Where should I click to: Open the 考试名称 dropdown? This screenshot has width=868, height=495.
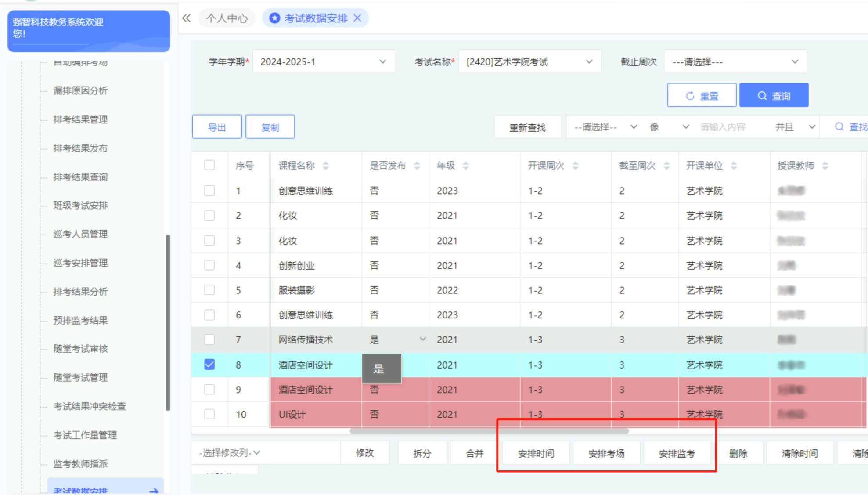click(x=529, y=62)
